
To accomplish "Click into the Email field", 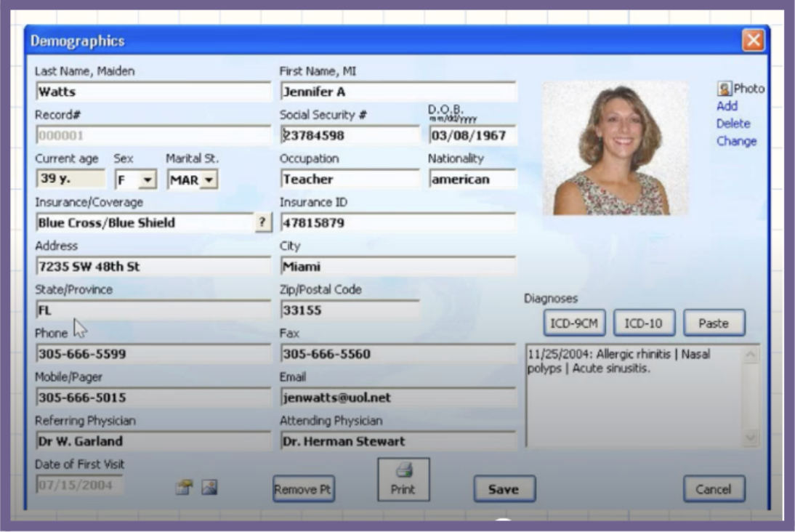I will [x=397, y=398].
